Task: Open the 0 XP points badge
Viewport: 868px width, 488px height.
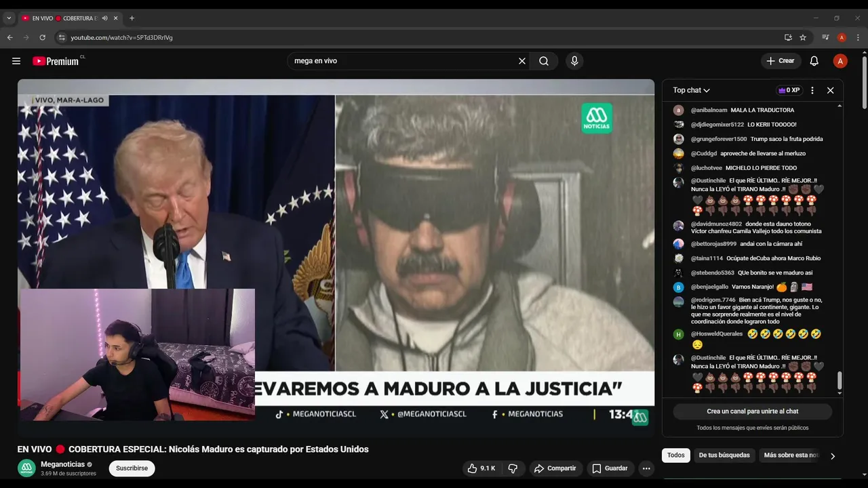Action: pos(789,90)
